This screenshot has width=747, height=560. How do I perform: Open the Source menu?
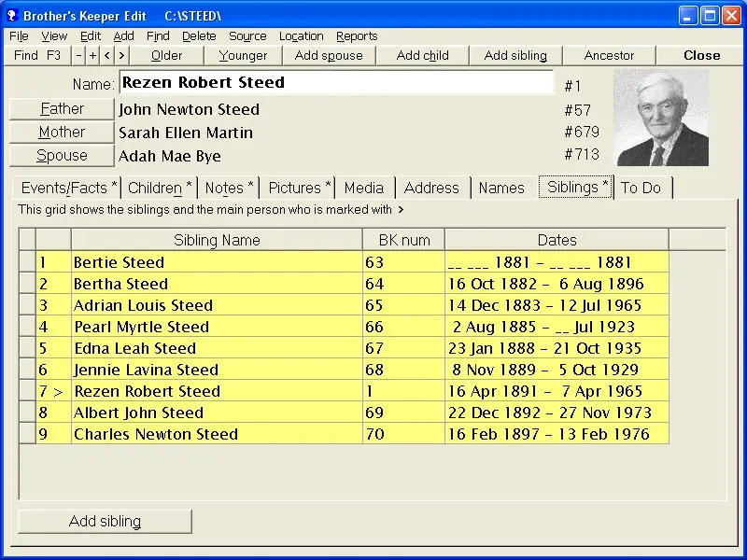247,36
